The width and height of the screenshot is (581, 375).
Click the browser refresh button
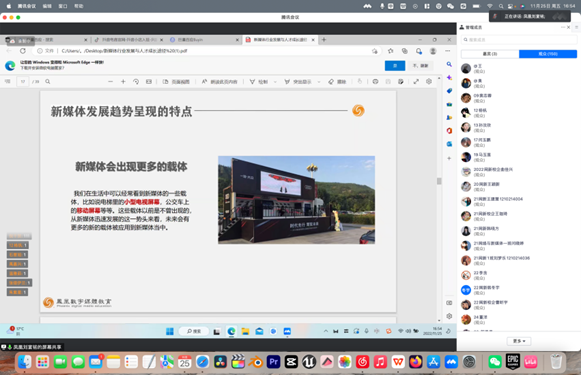[x=23, y=51]
